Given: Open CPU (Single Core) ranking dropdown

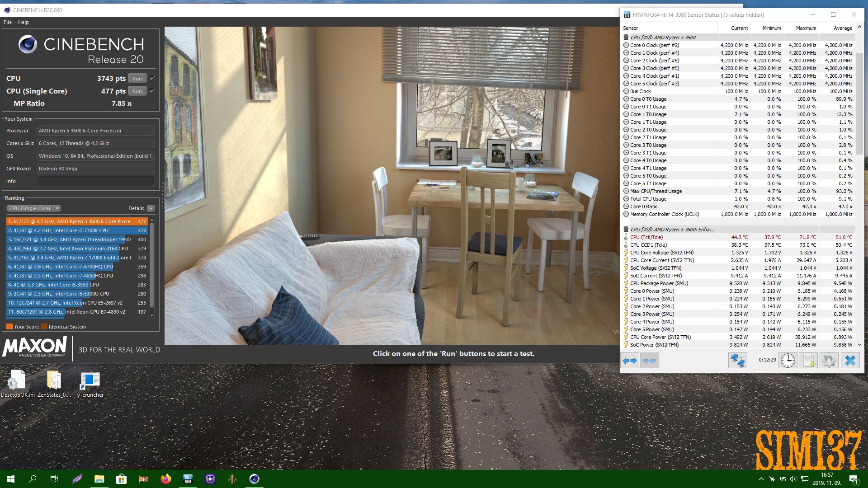Looking at the screenshot, I should (x=34, y=208).
